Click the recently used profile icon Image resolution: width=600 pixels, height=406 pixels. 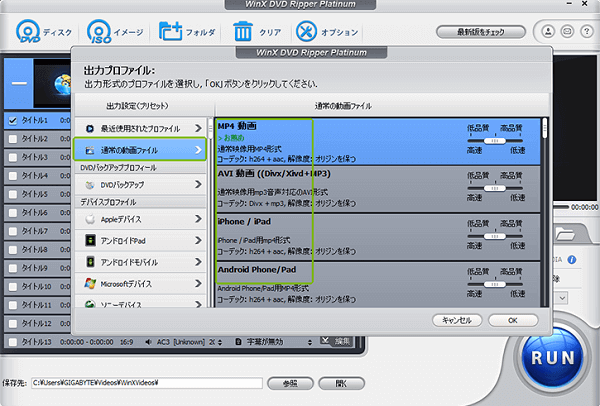[x=90, y=129]
